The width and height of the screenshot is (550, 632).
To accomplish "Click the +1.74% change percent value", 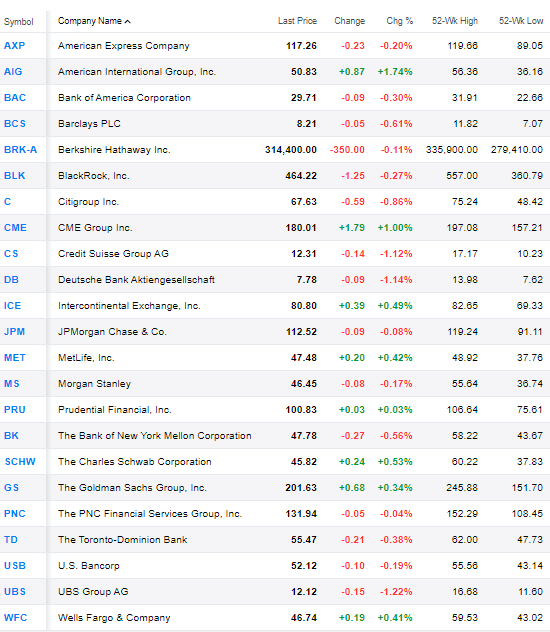I will (x=395, y=72).
